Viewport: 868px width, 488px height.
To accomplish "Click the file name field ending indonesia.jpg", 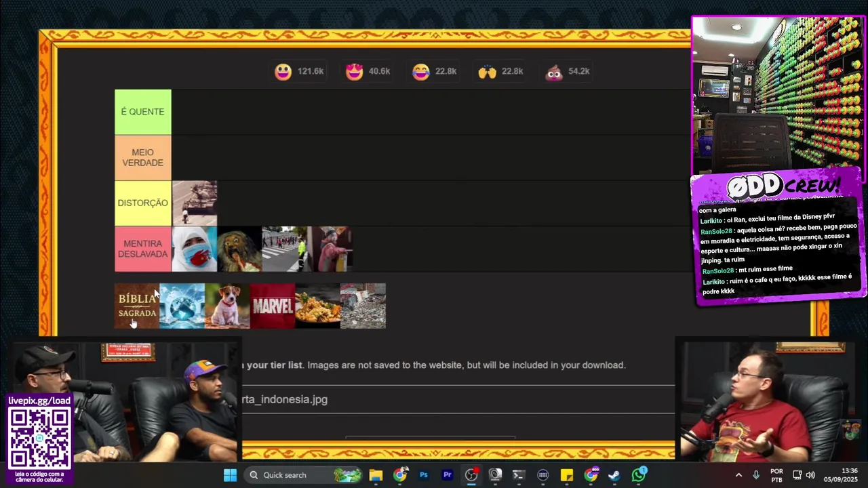I will point(458,399).
